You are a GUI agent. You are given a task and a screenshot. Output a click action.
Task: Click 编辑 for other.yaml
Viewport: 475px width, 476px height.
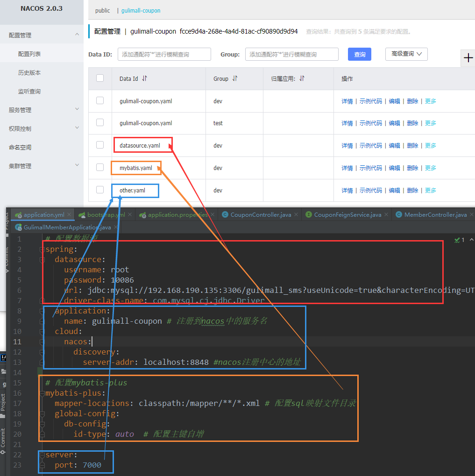(394, 190)
